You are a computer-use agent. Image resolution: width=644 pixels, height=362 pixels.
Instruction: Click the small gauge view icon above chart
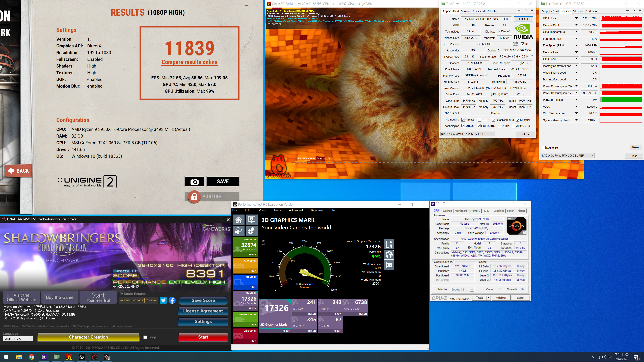point(263,241)
